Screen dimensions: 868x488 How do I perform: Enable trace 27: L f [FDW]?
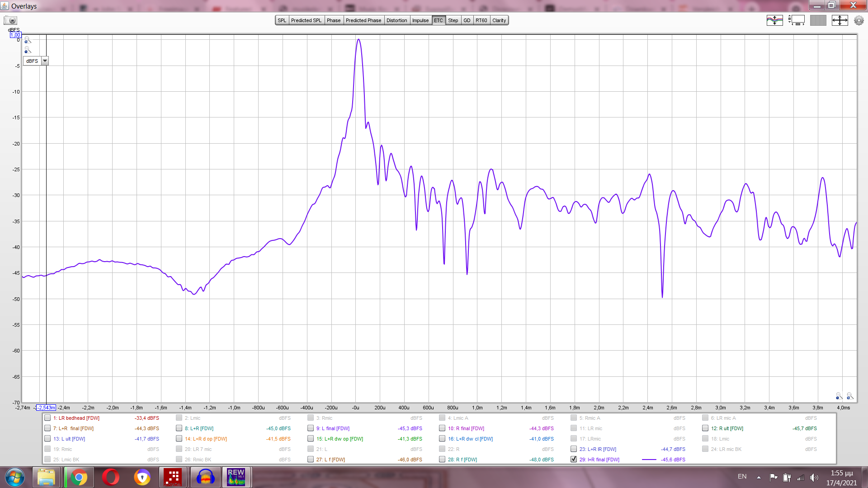point(311,460)
